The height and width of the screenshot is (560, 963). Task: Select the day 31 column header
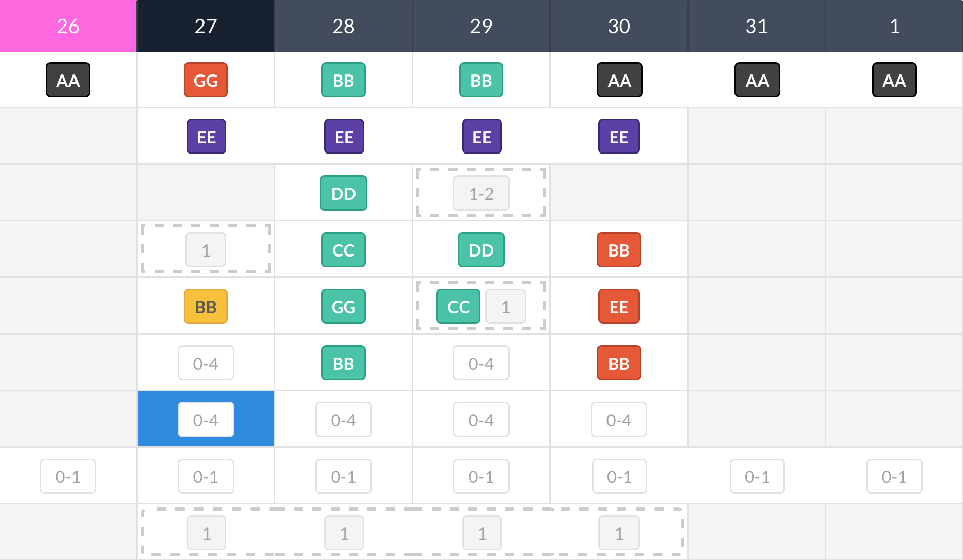pos(756,26)
